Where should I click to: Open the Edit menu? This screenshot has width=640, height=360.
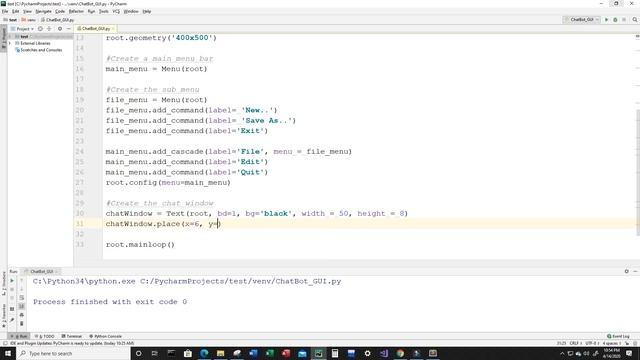16,11
